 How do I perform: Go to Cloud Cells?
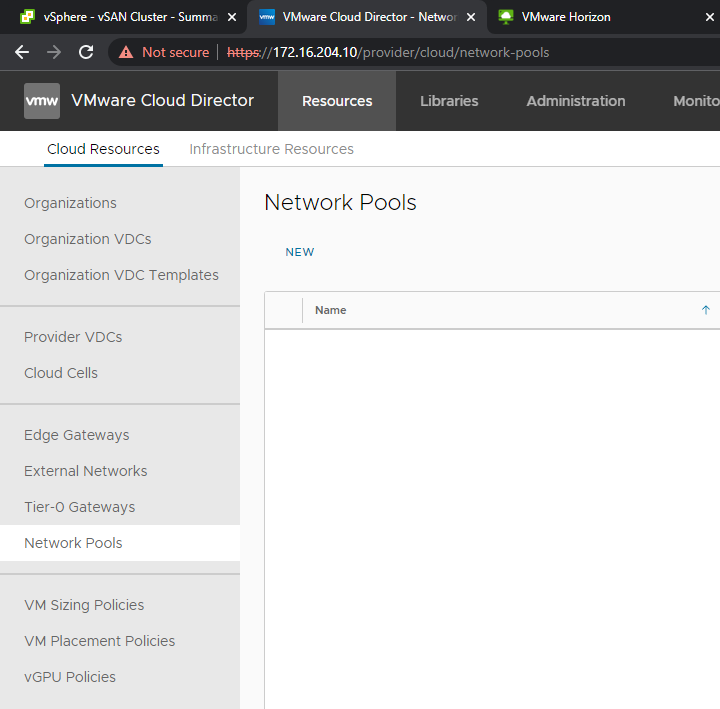pyautogui.click(x=61, y=373)
